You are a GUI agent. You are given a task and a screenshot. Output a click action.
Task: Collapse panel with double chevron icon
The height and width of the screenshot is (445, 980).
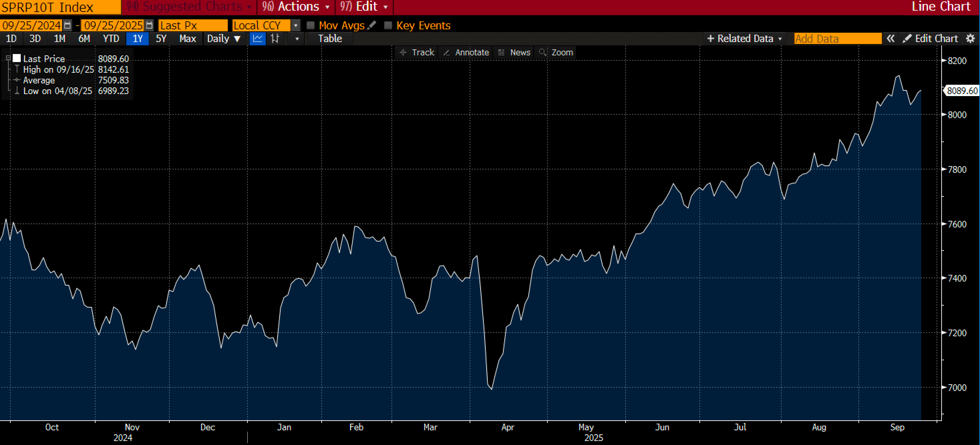click(x=890, y=38)
